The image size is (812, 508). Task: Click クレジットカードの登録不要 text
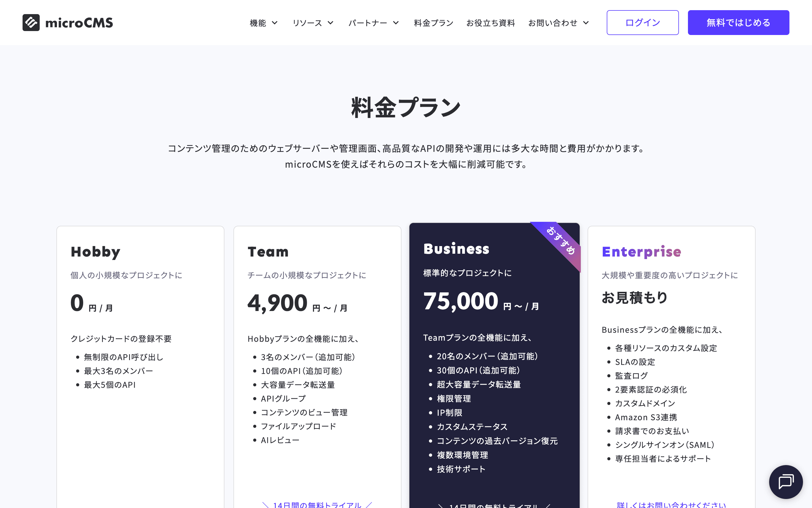point(121,339)
